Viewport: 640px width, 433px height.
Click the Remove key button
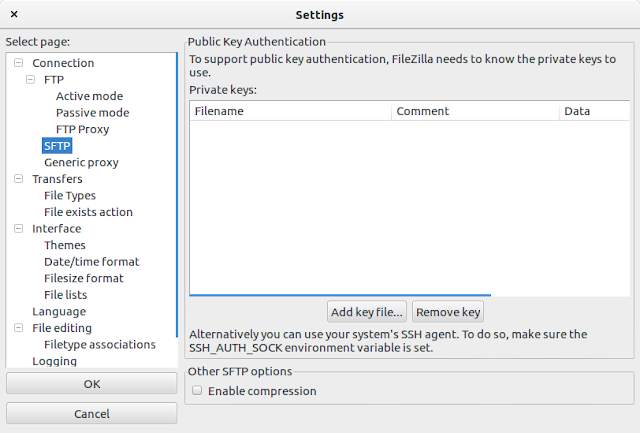coord(448,312)
